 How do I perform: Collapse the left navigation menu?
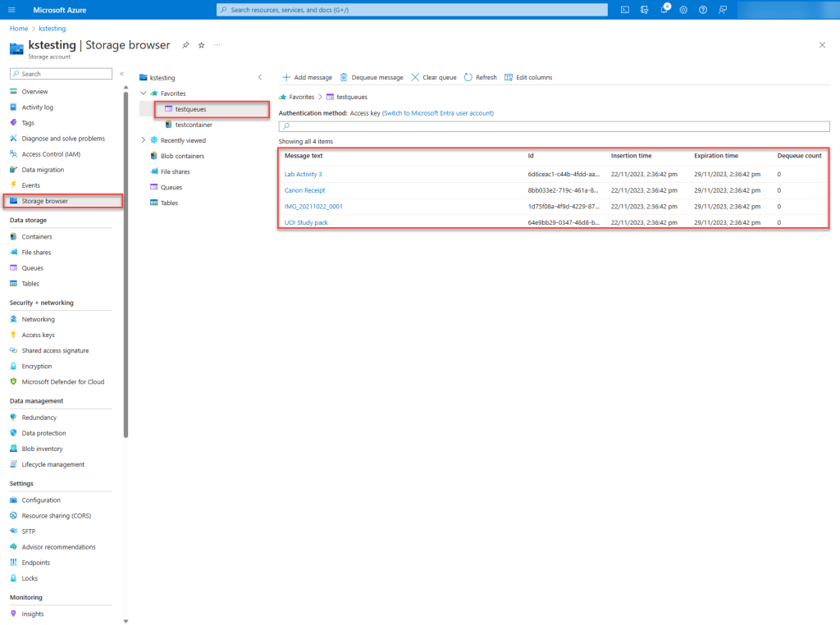121,74
